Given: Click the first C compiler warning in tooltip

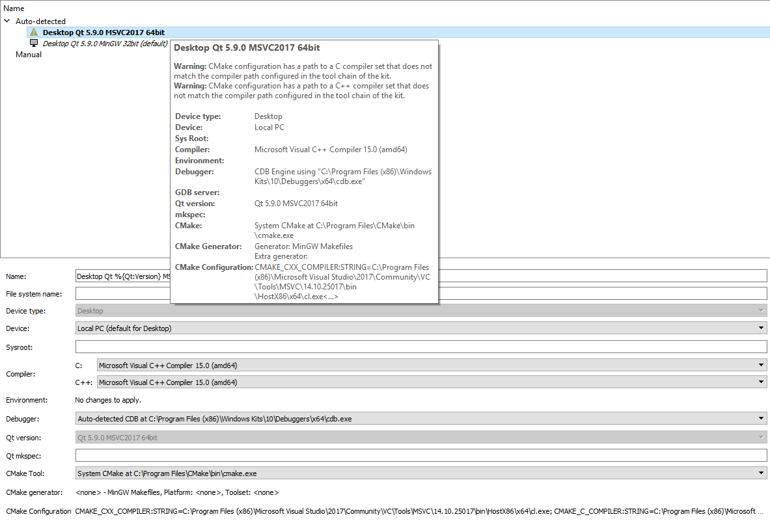Looking at the screenshot, I should pos(303,71).
